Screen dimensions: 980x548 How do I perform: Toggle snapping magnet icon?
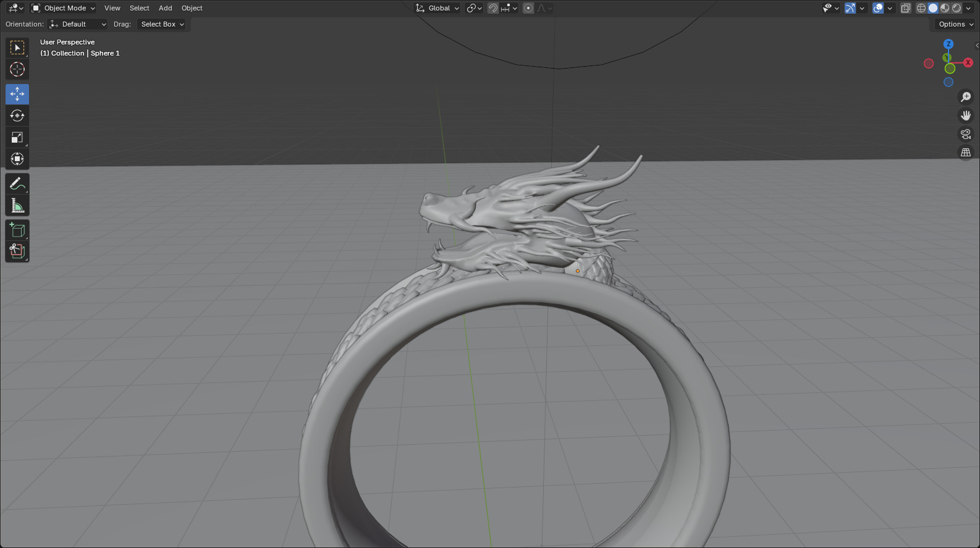493,8
